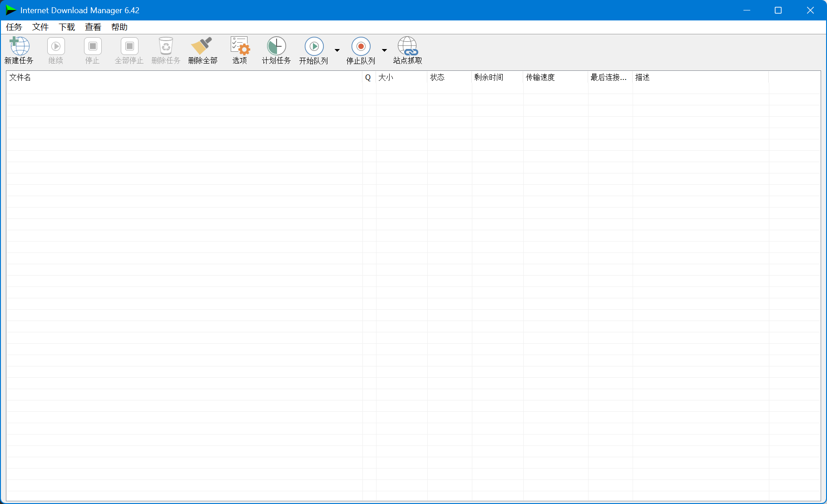Maximize the Internet Download Manager window
The height and width of the screenshot is (504, 827).
[x=778, y=10]
